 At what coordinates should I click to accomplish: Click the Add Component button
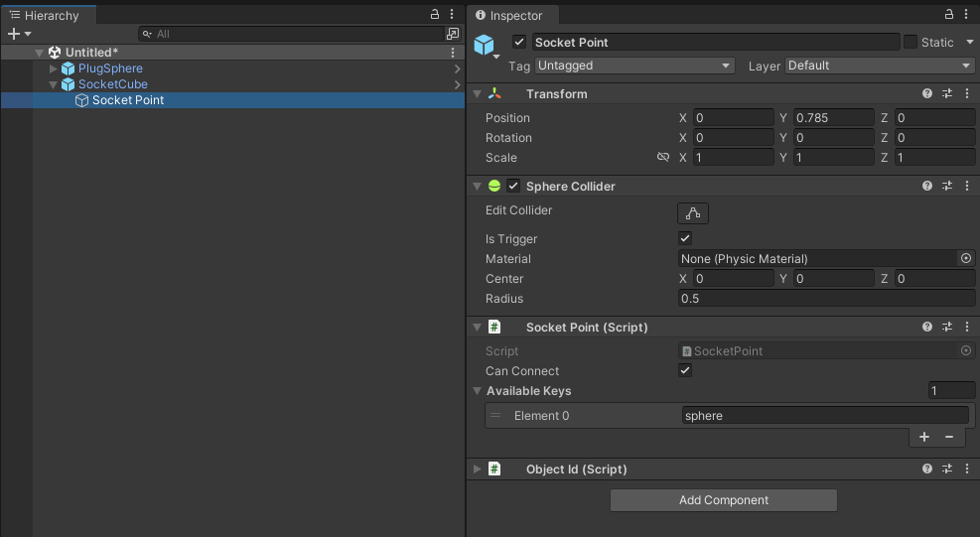[724, 500]
